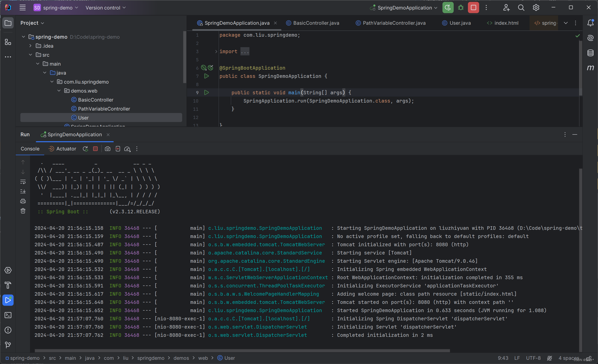Screen dimensions: 598x364
Task: Hide the Run tool window
Action: coord(575,135)
